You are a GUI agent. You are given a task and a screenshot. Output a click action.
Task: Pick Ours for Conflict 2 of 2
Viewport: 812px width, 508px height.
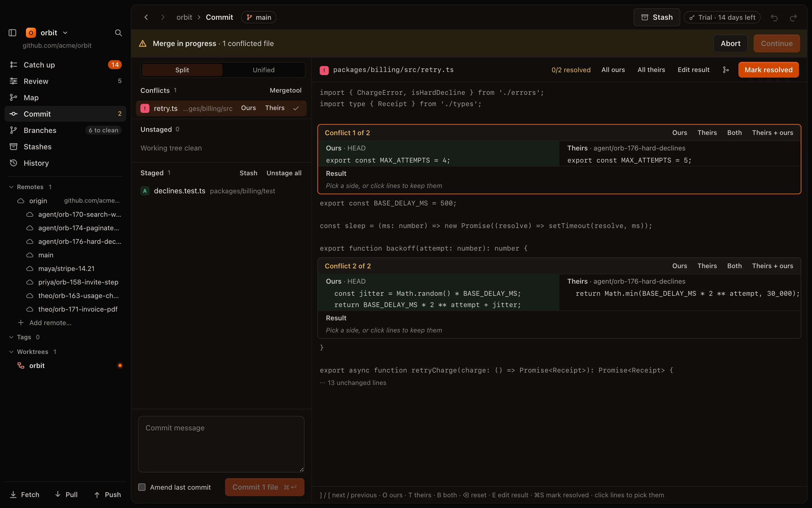[679, 266]
